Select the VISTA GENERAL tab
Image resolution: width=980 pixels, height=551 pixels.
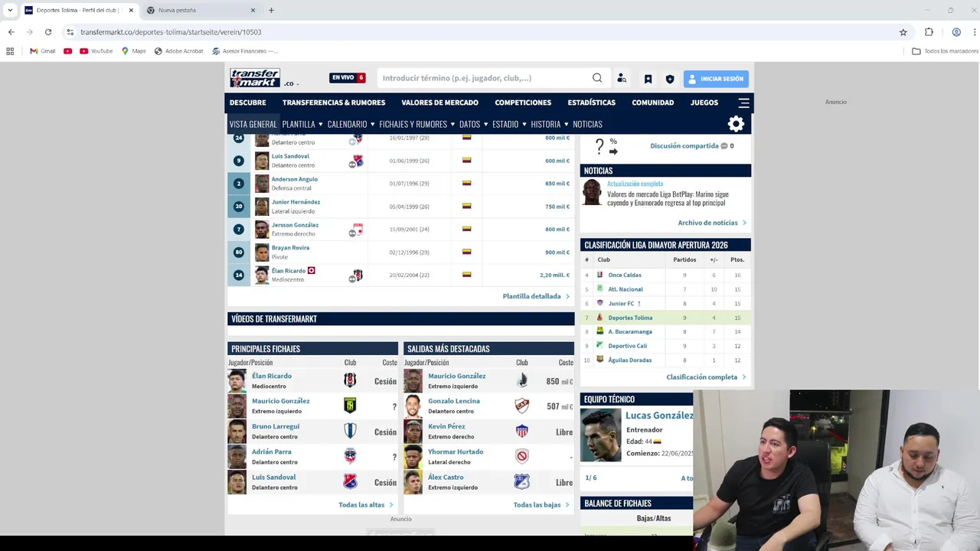tap(253, 124)
